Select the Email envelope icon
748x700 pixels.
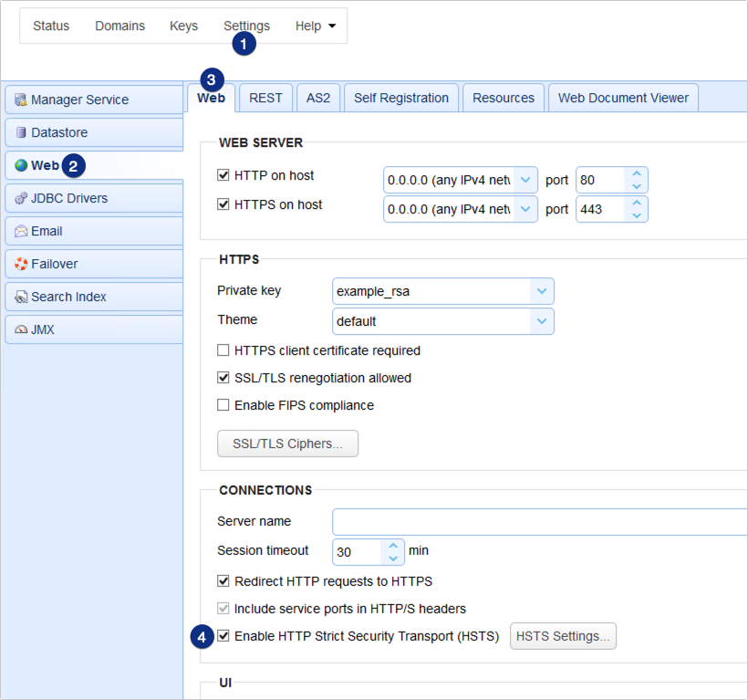pyautogui.click(x=22, y=231)
